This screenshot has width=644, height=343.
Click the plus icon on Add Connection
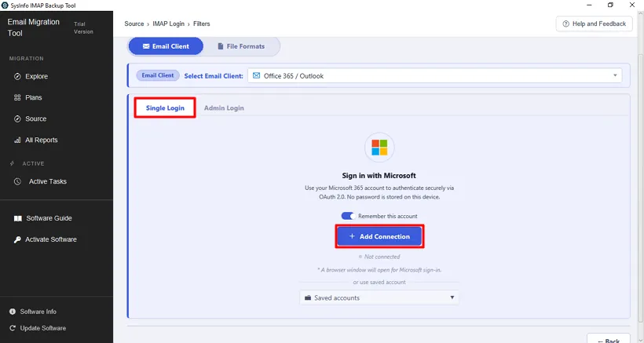pyautogui.click(x=352, y=236)
